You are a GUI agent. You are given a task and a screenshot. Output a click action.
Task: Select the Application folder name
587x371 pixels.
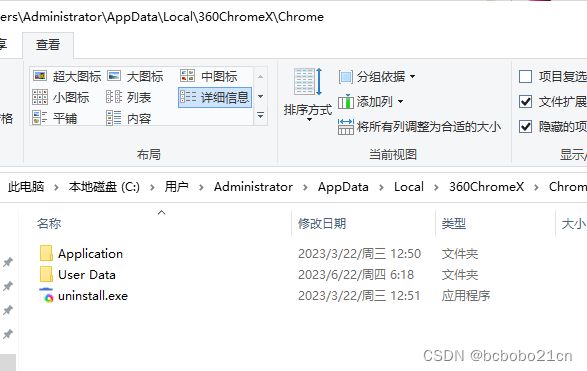[90, 254]
